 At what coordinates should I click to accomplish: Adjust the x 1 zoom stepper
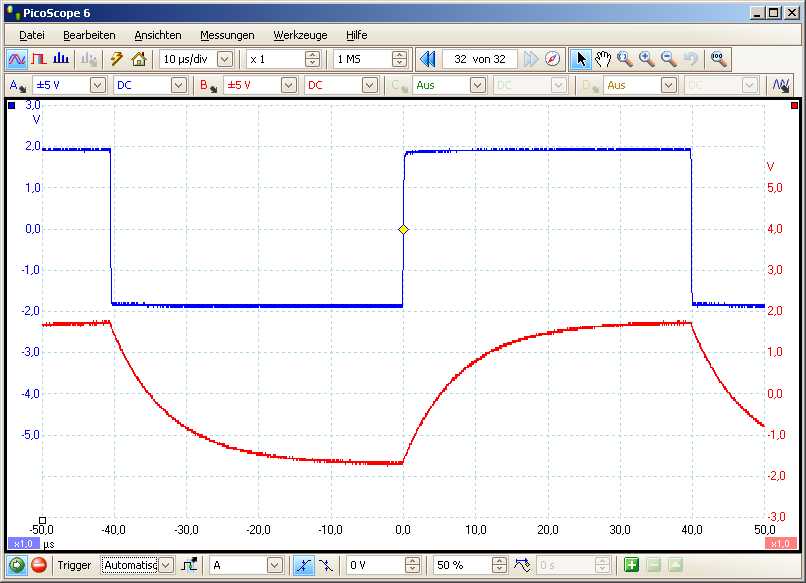[313, 59]
